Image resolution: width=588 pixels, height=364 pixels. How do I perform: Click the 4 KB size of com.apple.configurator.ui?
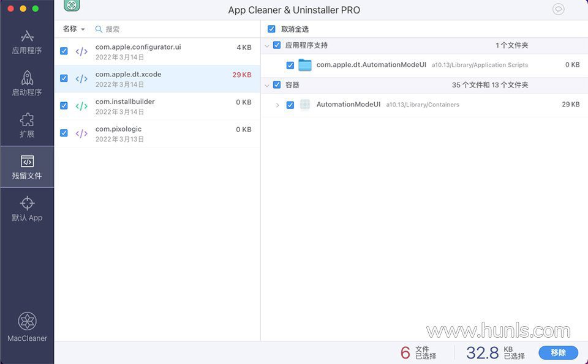(244, 48)
